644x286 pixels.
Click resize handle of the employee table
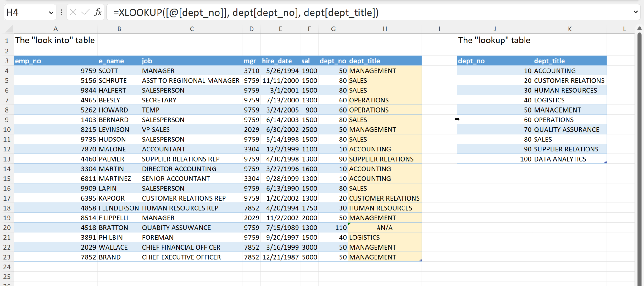[420, 261]
